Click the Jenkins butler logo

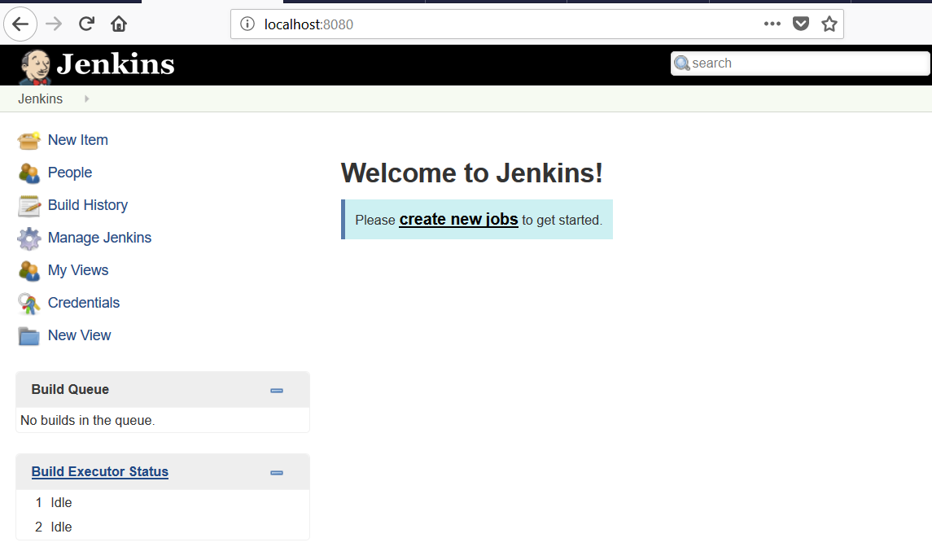click(34, 66)
